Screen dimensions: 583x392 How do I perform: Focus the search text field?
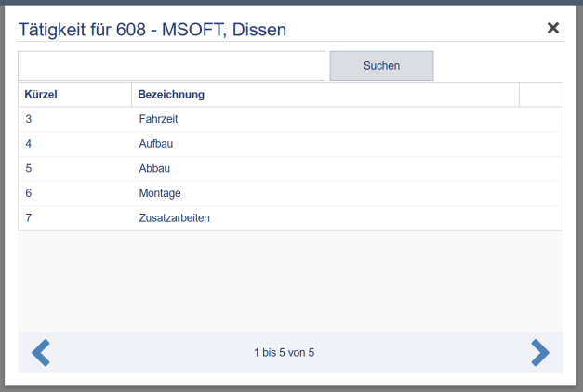[x=171, y=66]
